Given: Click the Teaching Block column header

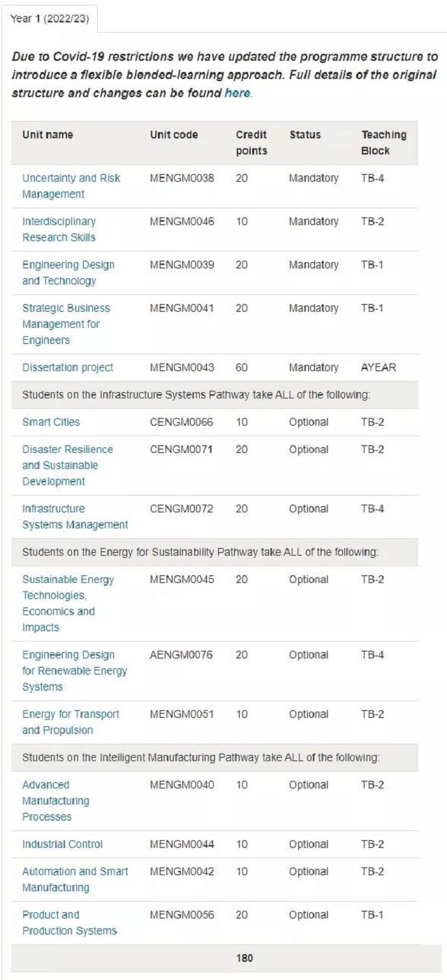Looking at the screenshot, I should point(383,143).
